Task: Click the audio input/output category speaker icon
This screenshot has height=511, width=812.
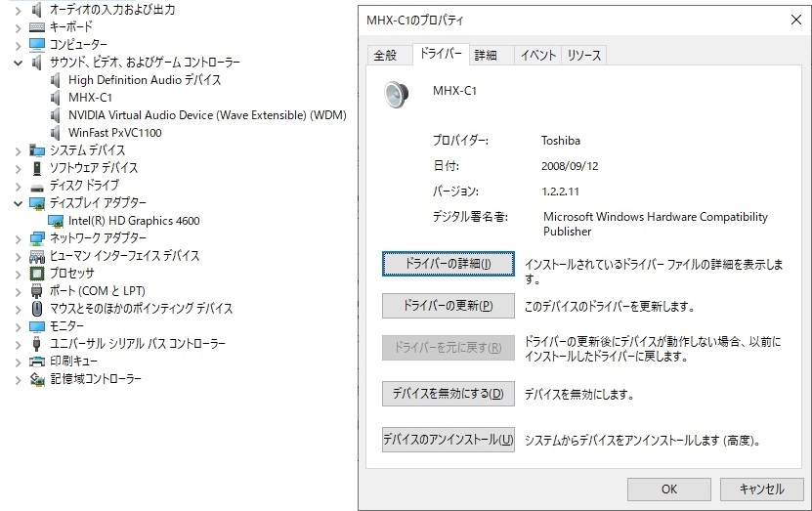Action: point(36,10)
